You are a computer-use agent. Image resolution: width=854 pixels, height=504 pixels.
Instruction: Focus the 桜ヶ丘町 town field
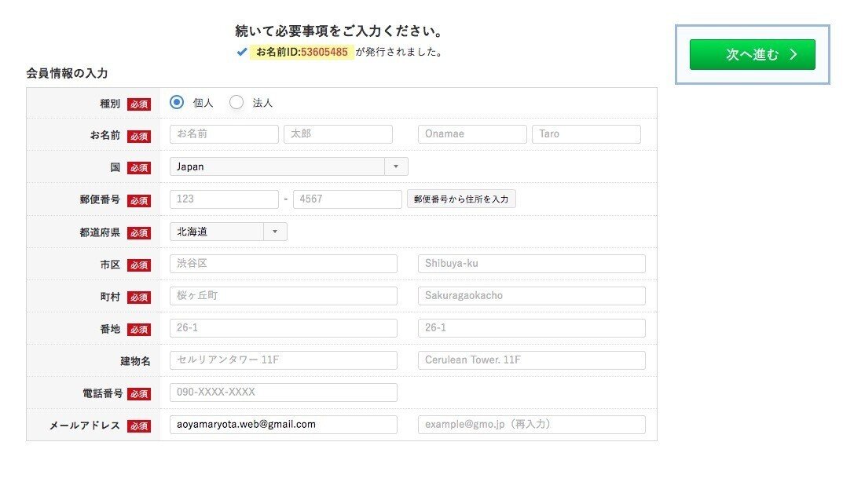click(283, 295)
